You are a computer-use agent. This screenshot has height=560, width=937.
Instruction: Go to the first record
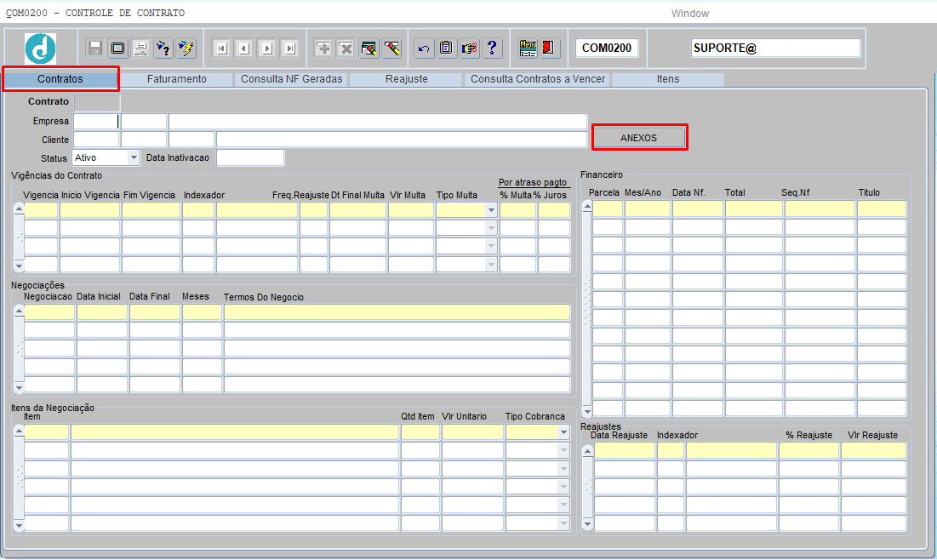(222, 49)
